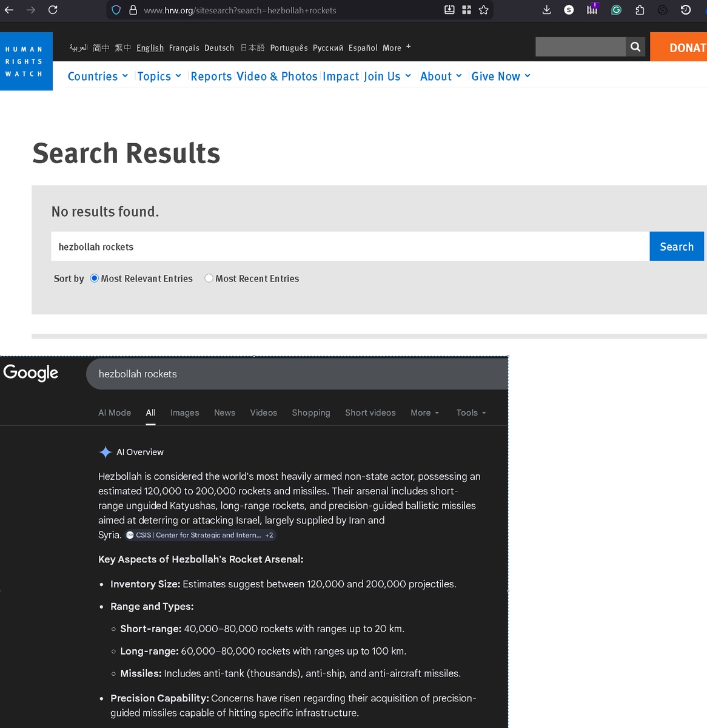This screenshot has height=728, width=707.
Task: Select English language link
Action: pos(150,48)
